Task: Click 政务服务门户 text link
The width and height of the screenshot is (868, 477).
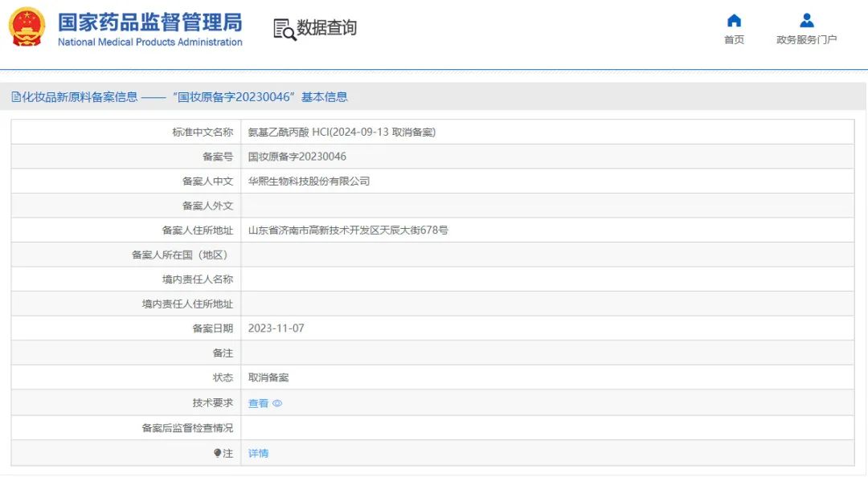Action: click(x=807, y=40)
